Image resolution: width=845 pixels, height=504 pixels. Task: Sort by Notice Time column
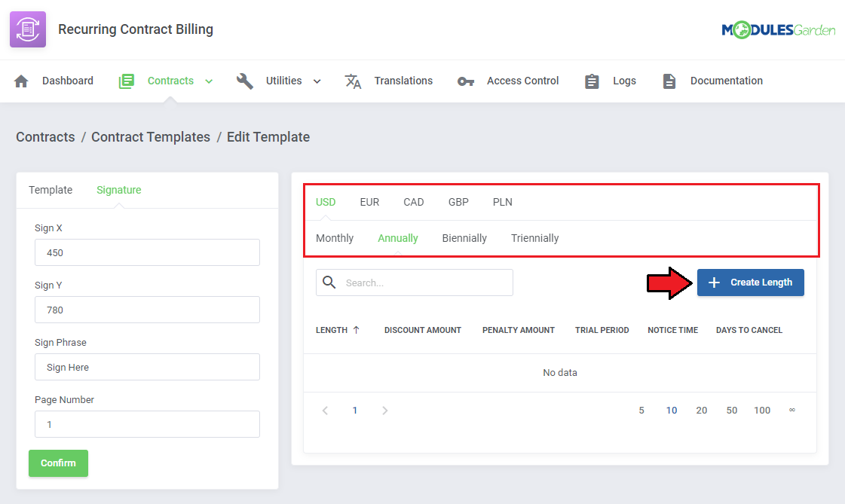tap(672, 330)
